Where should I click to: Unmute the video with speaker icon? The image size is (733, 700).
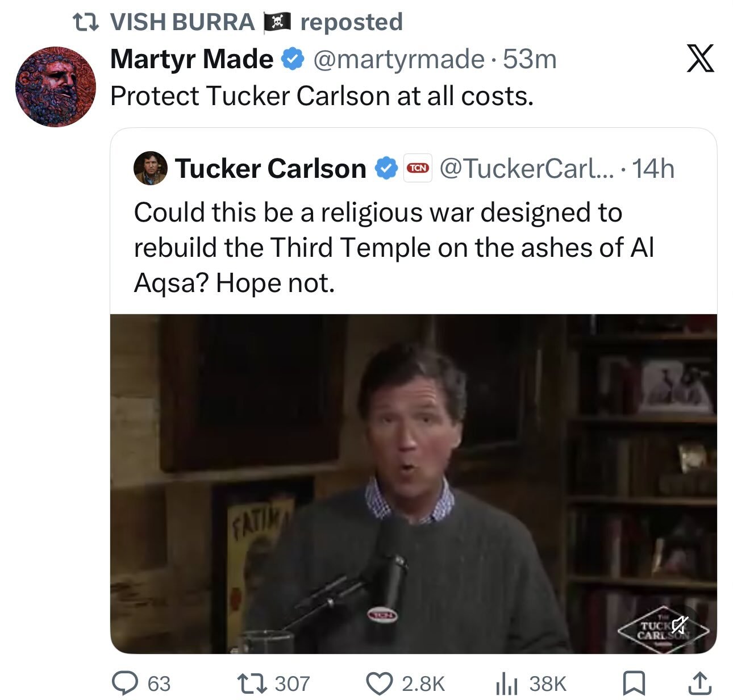point(679,626)
